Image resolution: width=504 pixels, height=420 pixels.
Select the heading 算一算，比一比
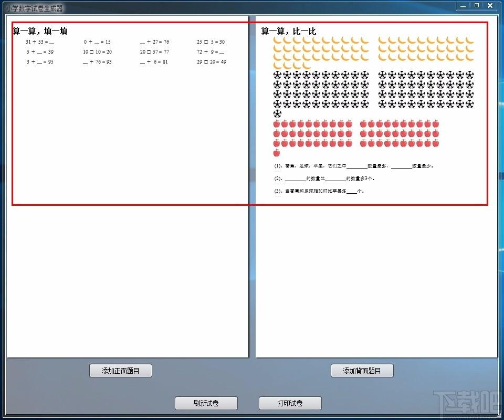click(x=289, y=31)
